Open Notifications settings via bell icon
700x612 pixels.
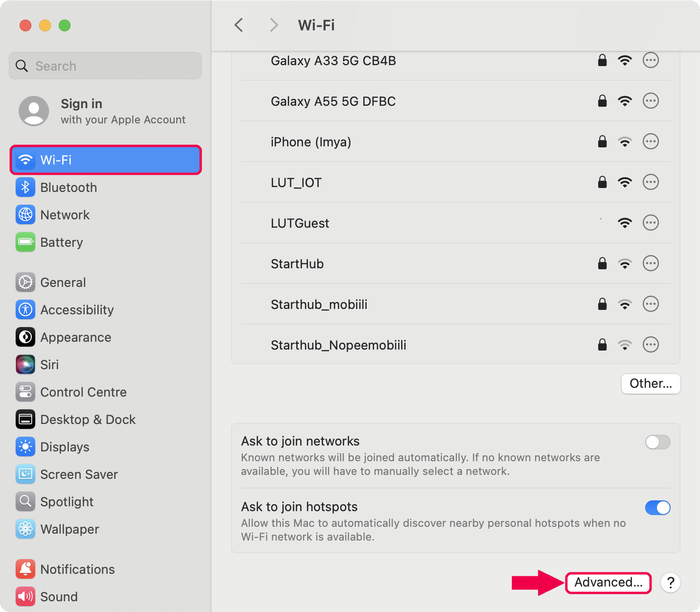click(25, 569)
